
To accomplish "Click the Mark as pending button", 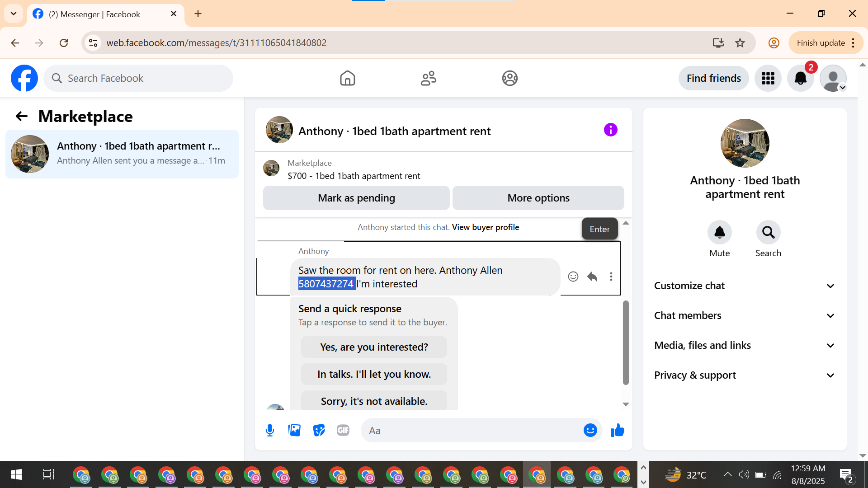I will (x=356, y=198).
